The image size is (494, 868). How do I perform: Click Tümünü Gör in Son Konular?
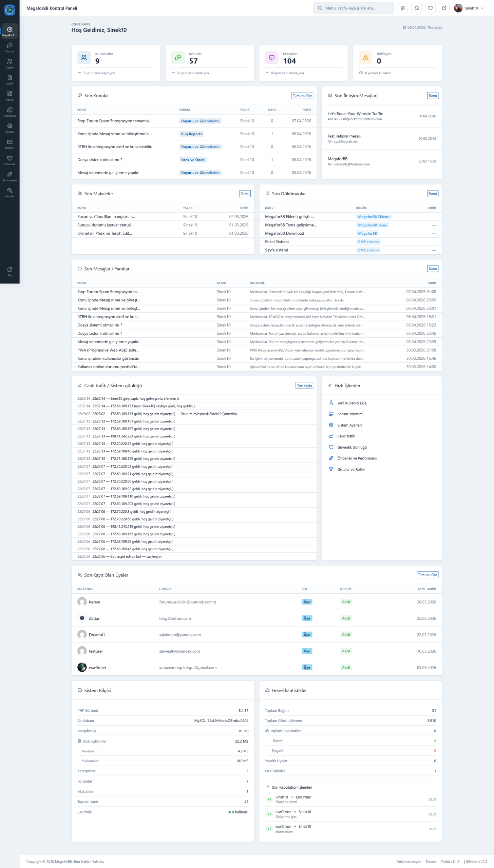click(302, 96)
